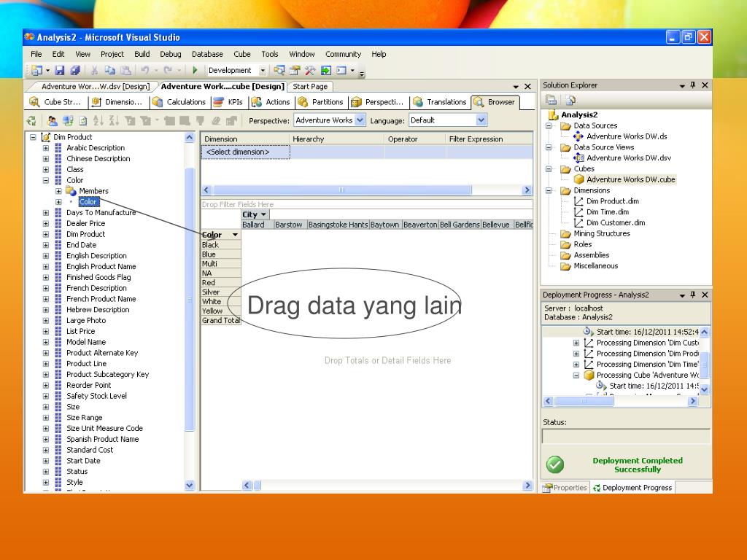Open Adventure Wor...W.dsv [Design] tab

[x=96, y=87]
